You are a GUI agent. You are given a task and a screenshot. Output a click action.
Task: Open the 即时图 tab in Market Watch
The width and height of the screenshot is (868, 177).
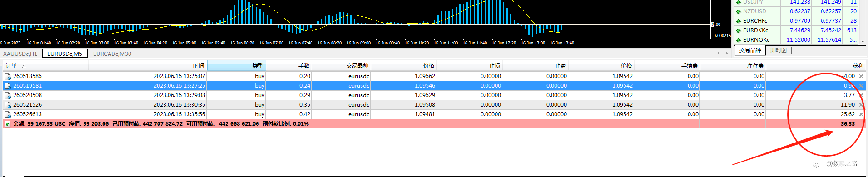pyautogui.click(x=779, y=50)
